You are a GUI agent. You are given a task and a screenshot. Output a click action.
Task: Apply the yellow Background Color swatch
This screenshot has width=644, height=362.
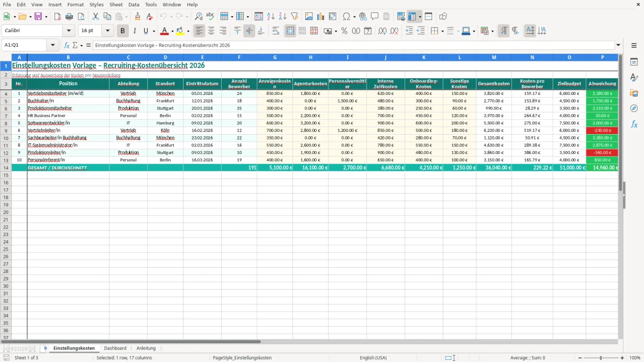point(181,31)
